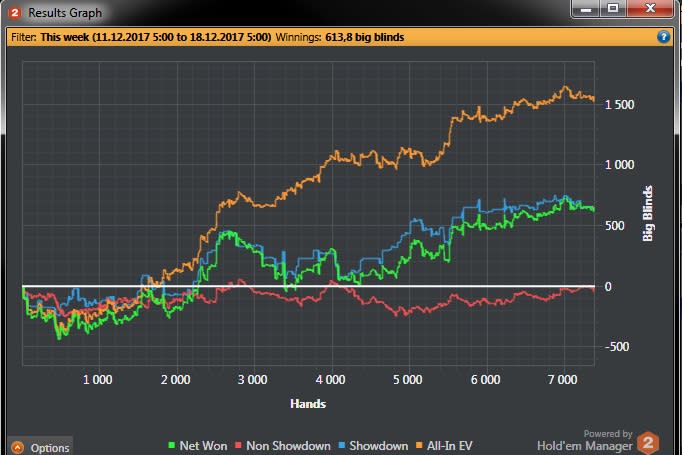The width and height of the screenshot is (682, 455).
Task: Click the -500 big blinds axis label
Action: click(x=617, y=347)
